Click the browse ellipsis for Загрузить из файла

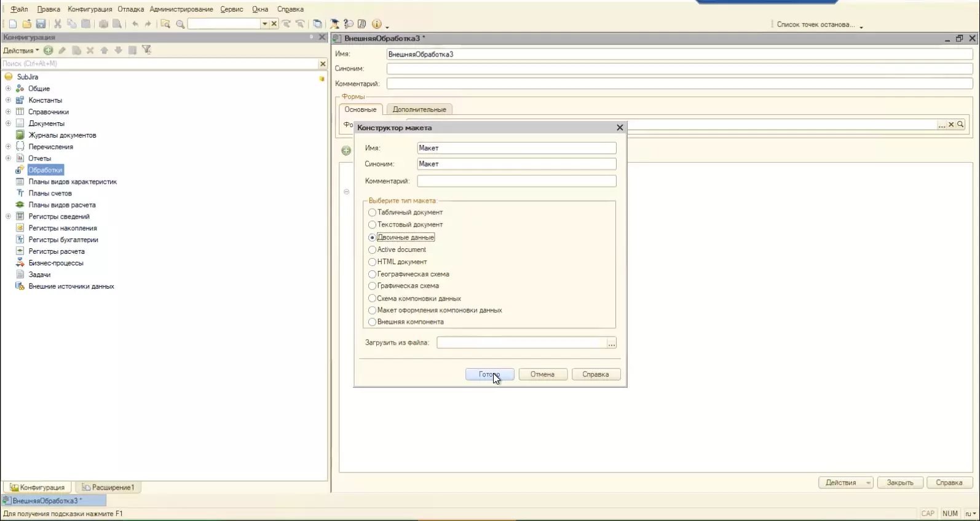point(611,343)
